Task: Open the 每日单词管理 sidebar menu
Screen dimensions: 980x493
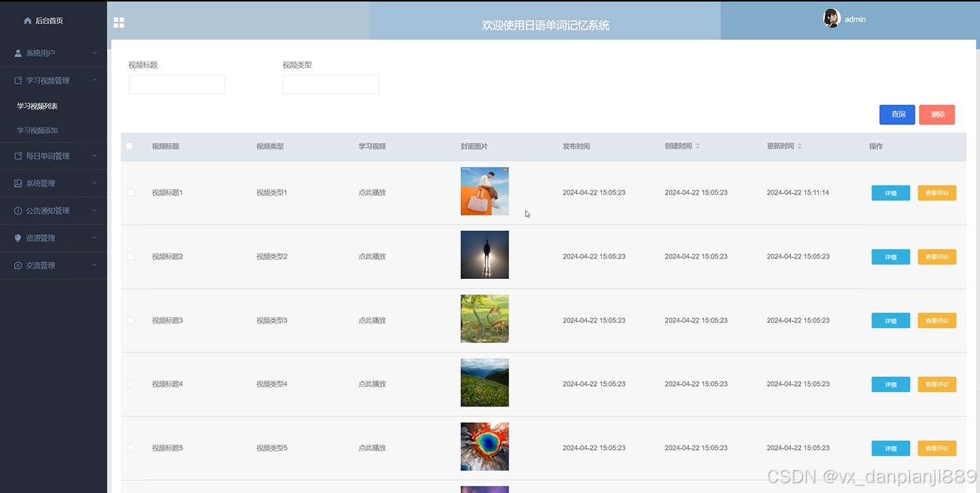Action: (x=53, y=156)
